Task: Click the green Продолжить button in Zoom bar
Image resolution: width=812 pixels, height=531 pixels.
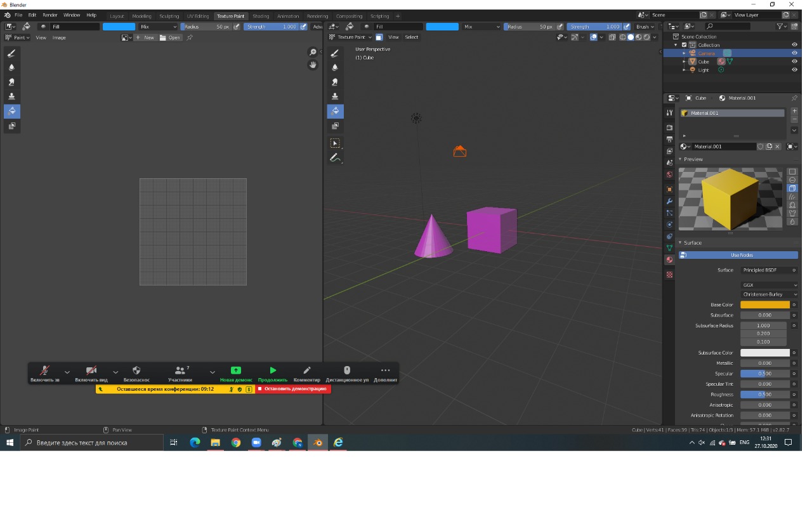Action: (x=273, y=374)
